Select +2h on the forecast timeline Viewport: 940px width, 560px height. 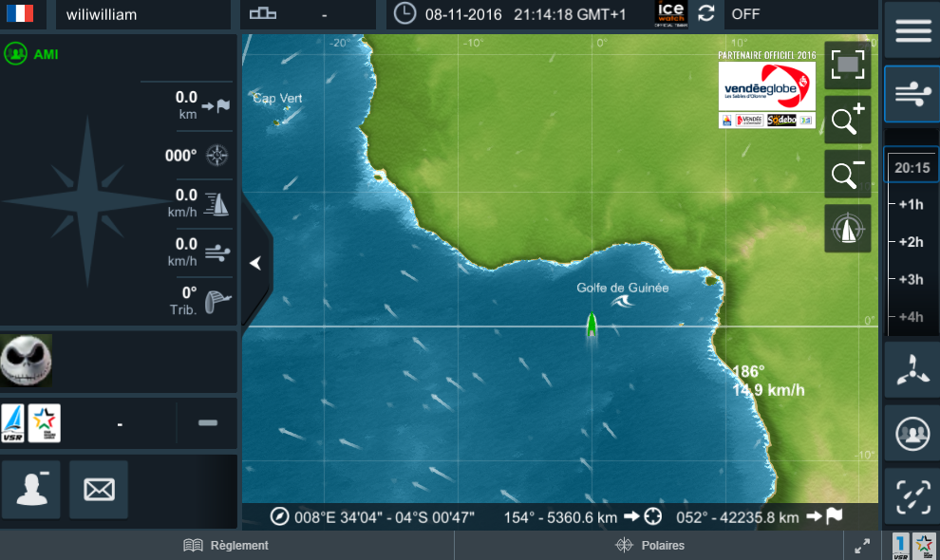tap(910, 242)
